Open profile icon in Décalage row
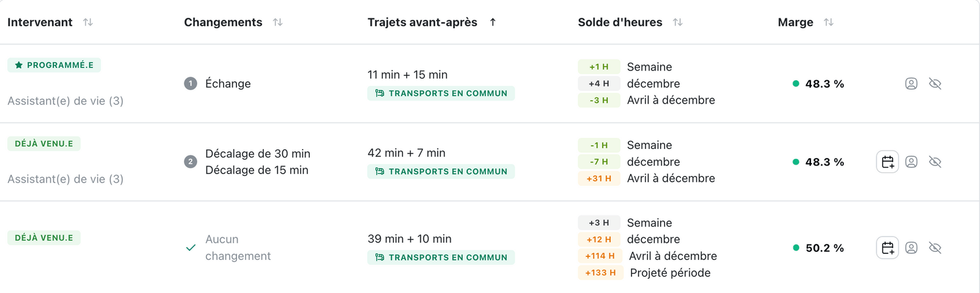The image size is (980, 293). tap(911, 162)
